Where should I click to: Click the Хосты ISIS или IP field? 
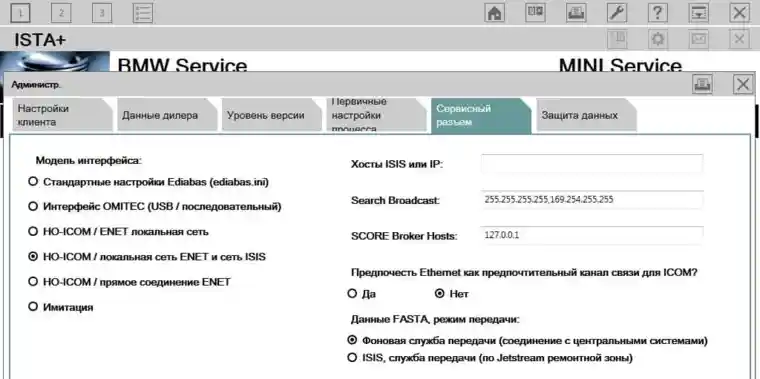point(592,164)
